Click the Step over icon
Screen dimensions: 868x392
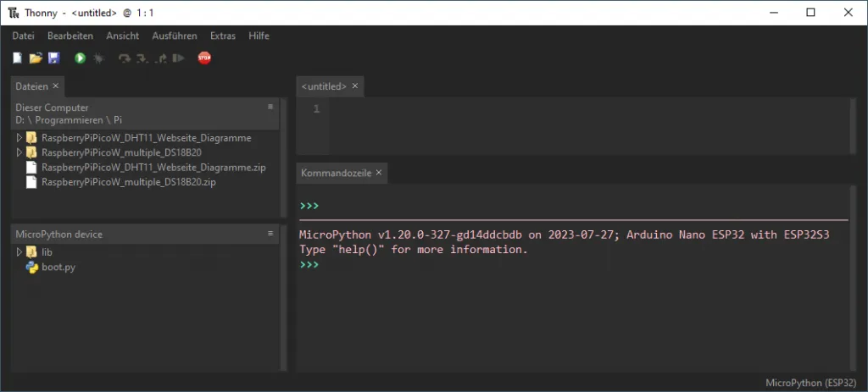click(x=125, y=58)
